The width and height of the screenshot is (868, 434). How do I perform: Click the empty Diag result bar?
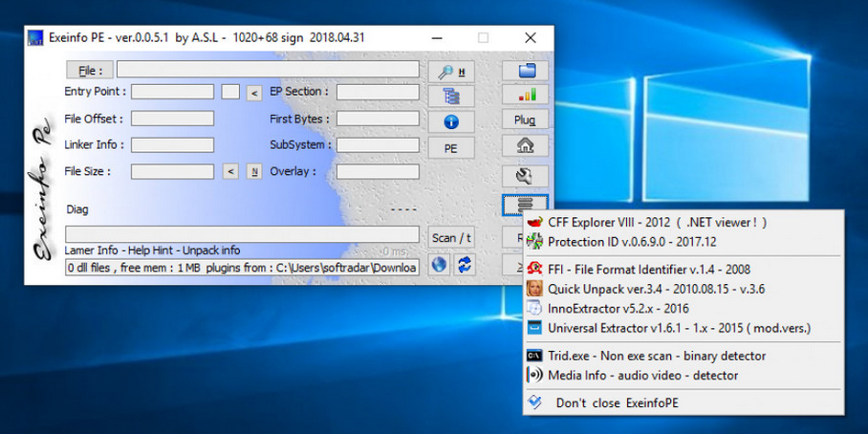coord(242,234)
